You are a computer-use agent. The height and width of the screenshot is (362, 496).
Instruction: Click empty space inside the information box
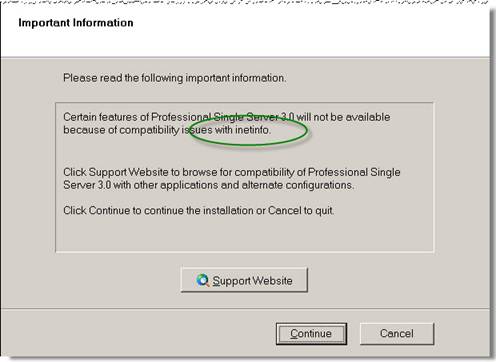pos(243,235)
